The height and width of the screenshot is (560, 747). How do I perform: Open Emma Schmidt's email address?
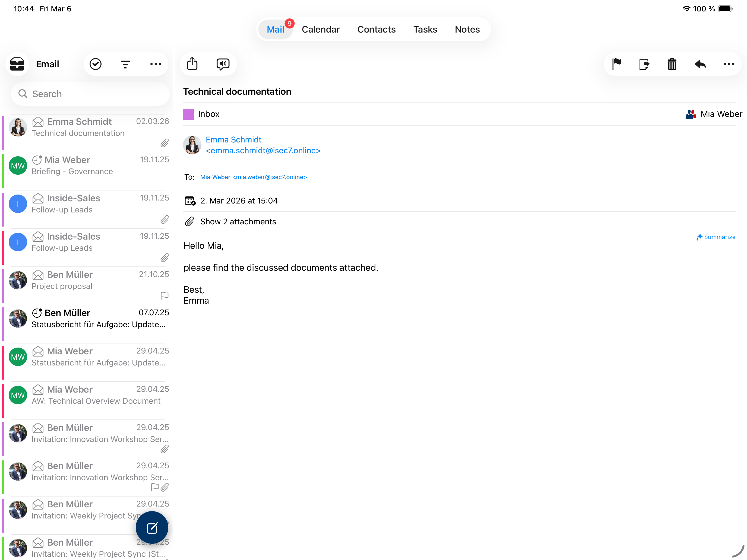click(x=263, y=151)
